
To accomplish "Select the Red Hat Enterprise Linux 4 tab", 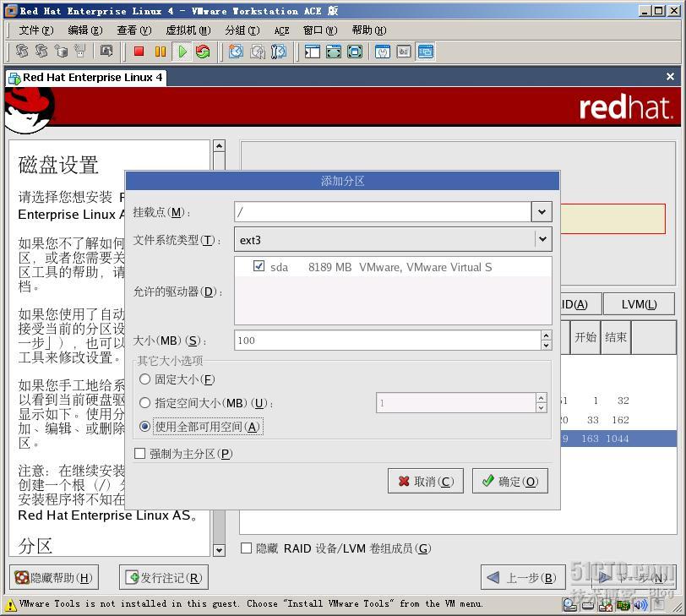I will (86, 78).
